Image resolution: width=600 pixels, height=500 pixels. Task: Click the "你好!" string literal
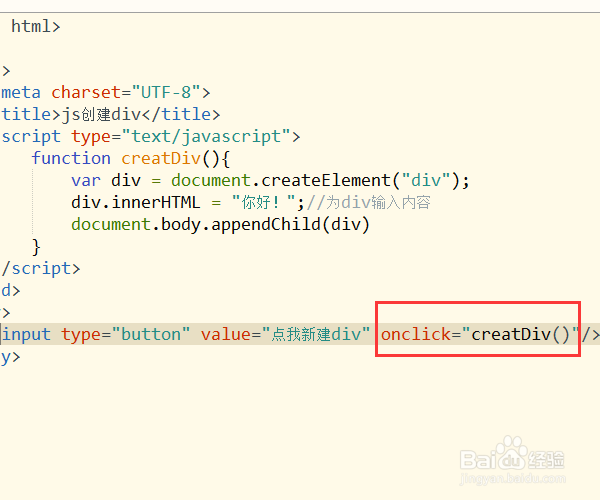point(263,202)
